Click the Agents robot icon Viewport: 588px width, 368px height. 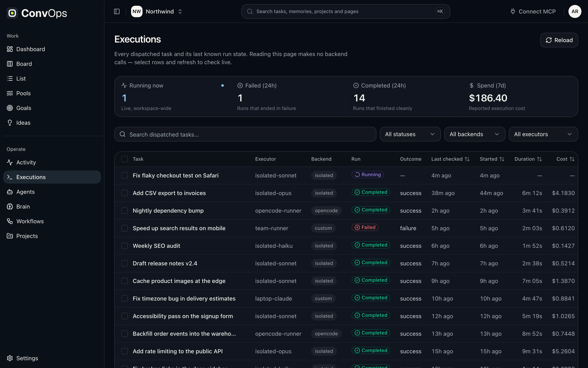point(10,192)
